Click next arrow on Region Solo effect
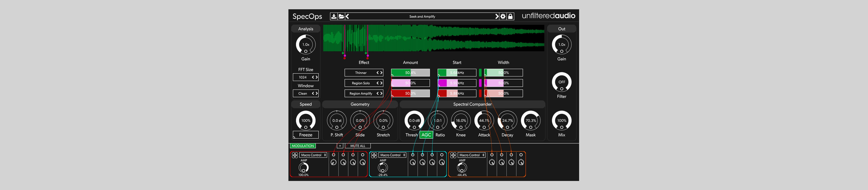The image size is (868, 190). click(x=381, y=83)
